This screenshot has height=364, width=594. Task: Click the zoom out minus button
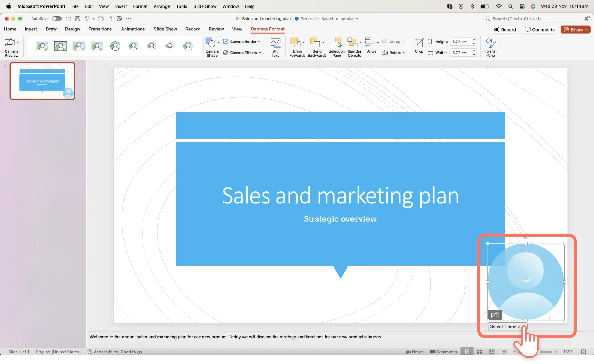point(514,352)
